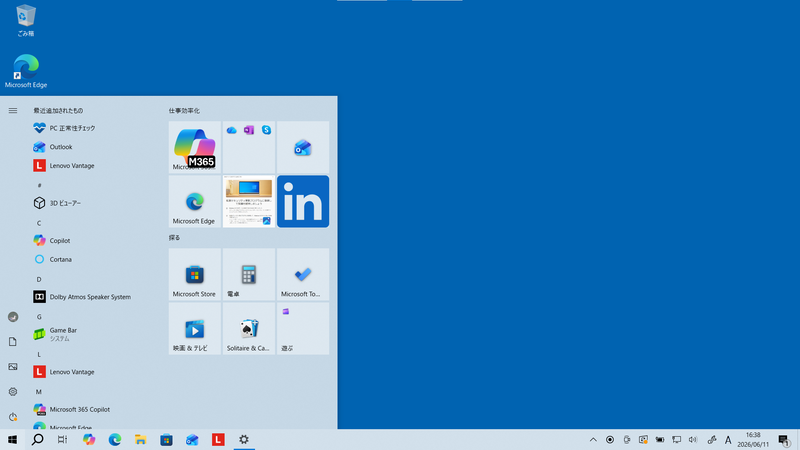Viewport: 800px width, 450px height.
Task: Open the network display tray icon
Action: 677,440
